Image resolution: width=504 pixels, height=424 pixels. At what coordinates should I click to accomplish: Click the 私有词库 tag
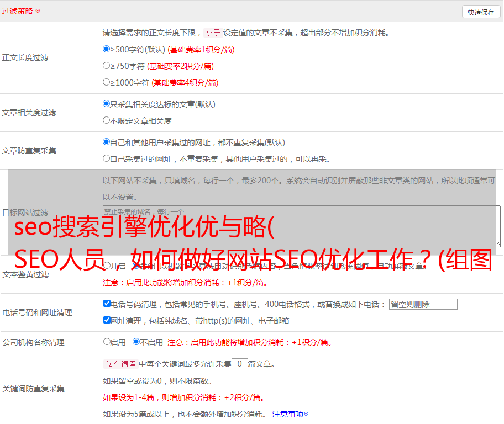point(120,364)
